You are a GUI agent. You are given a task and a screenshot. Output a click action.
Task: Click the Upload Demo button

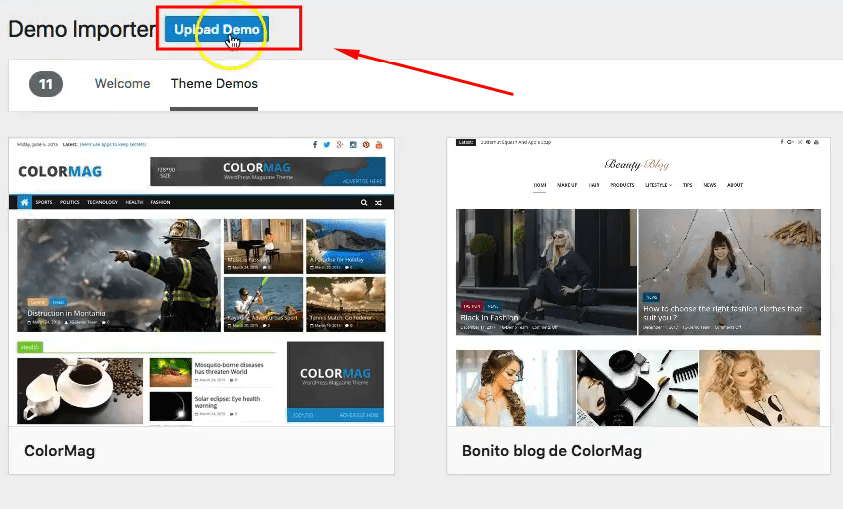pyautogui.click(x=217, y=29)
